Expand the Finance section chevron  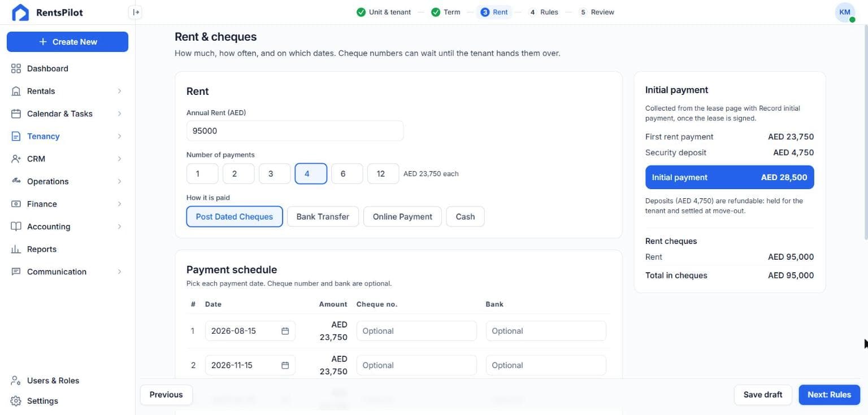click(119, 204)
